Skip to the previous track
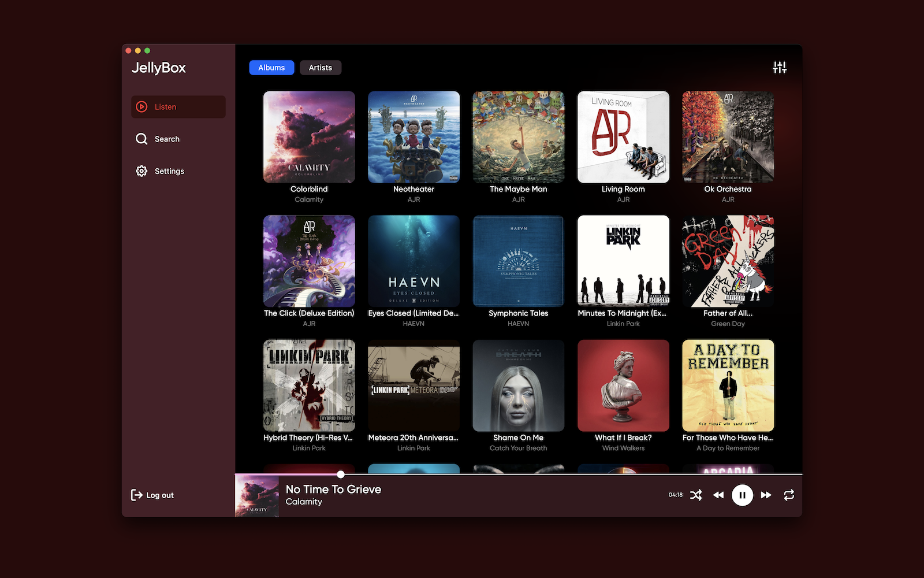 [x=718, y=495]
